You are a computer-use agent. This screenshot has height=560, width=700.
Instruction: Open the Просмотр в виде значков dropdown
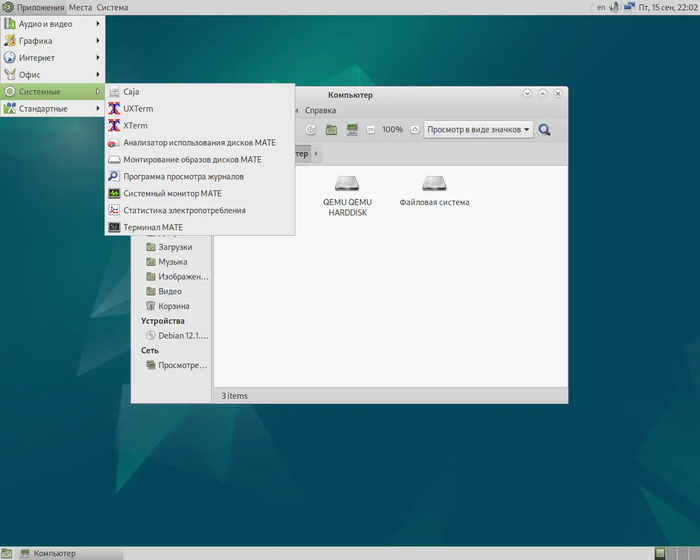point(478,130)
